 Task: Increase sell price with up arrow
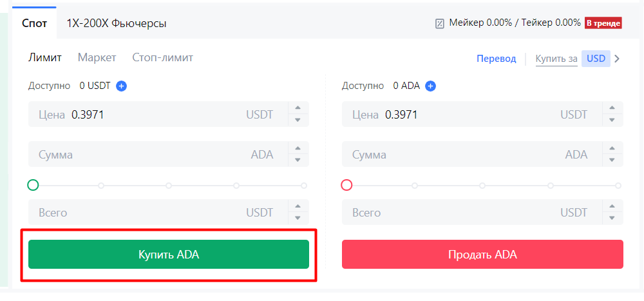coord(612,109)
